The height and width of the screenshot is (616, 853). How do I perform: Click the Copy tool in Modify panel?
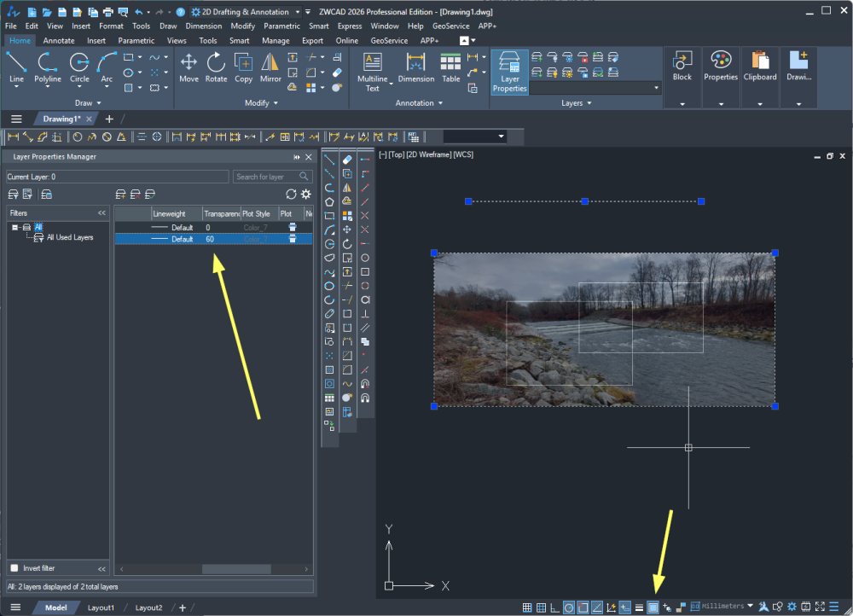coord(243,67)
